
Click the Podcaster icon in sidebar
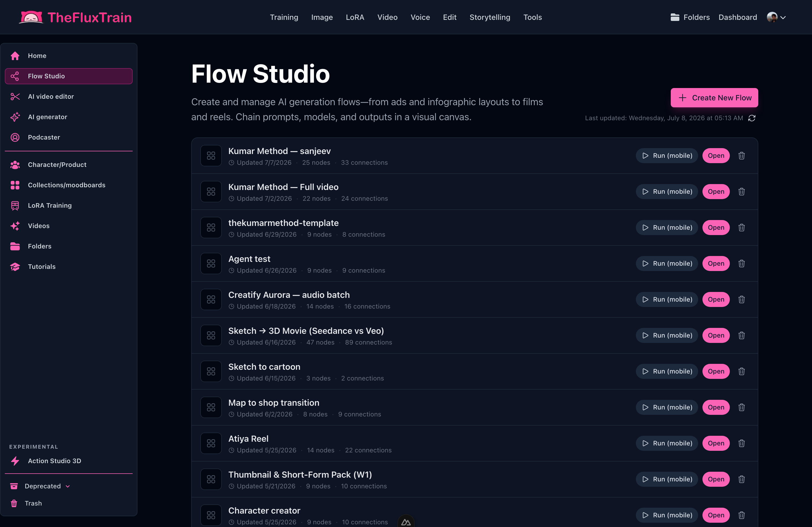click(15, 137)
